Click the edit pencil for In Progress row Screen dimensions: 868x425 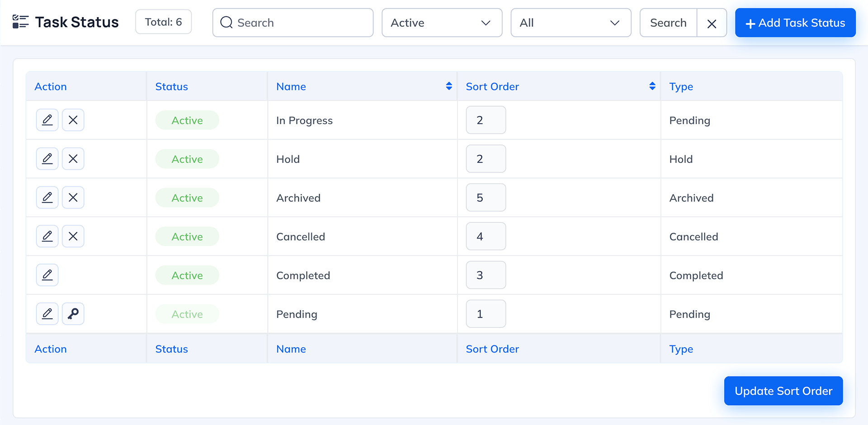tap(47, 120)
